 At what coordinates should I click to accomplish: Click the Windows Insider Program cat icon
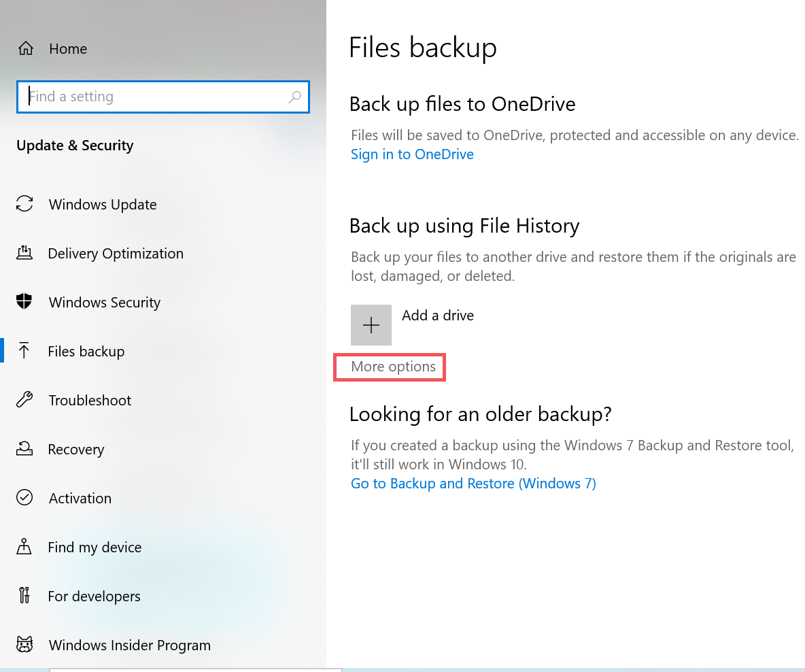[x=24, y=644]
